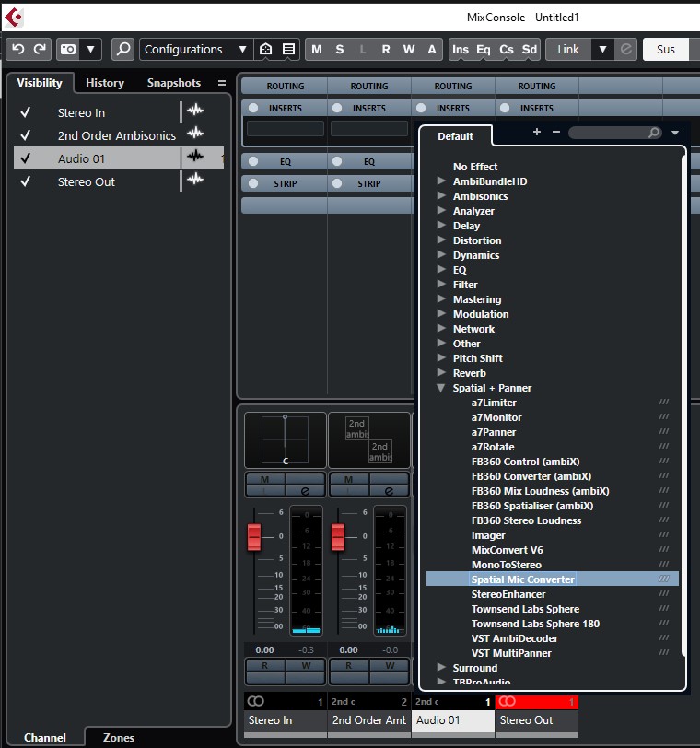Open the snapshot dropdown arrow
700x748 pixels.
click(x=90, y=49)
